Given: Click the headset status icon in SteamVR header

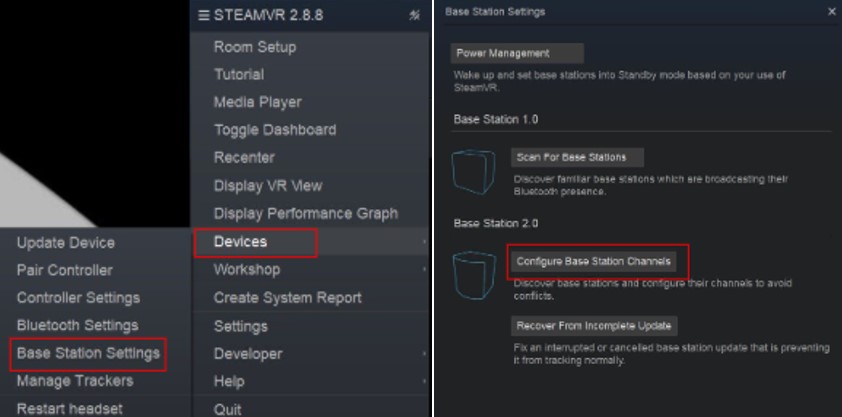Looking at the screenshot, I should (414, 16).
